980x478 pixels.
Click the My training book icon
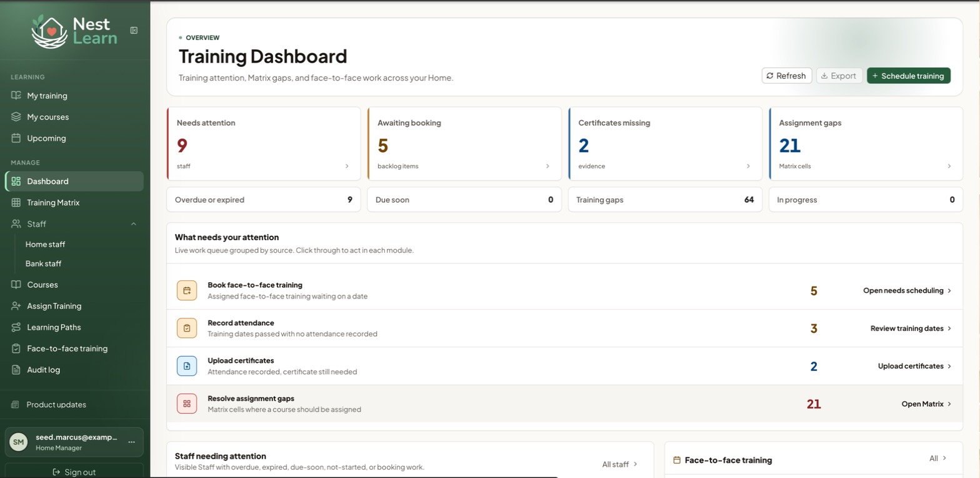click(x=16, y=96)
